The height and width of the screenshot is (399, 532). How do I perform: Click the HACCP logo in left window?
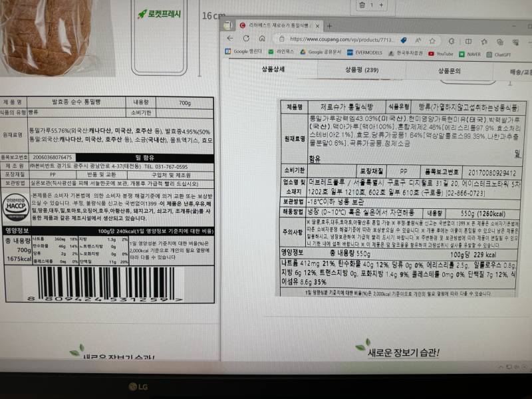pos(15,207)
